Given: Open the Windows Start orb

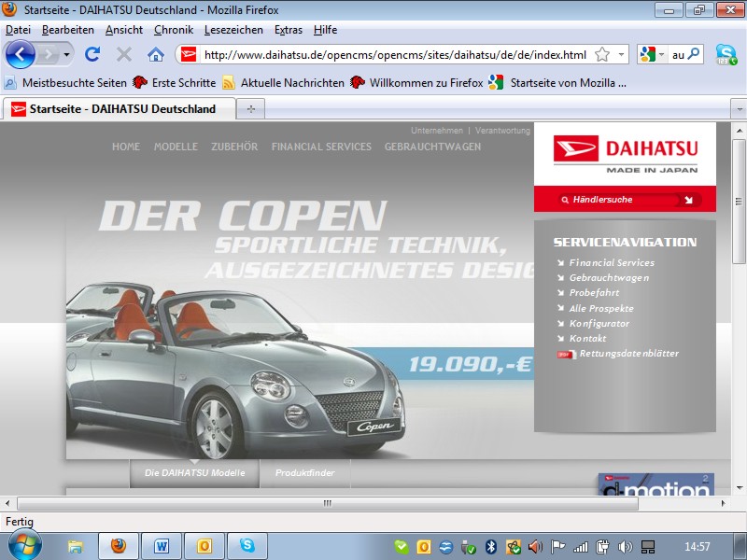Looking at the screenshot, I should (25, 546).
